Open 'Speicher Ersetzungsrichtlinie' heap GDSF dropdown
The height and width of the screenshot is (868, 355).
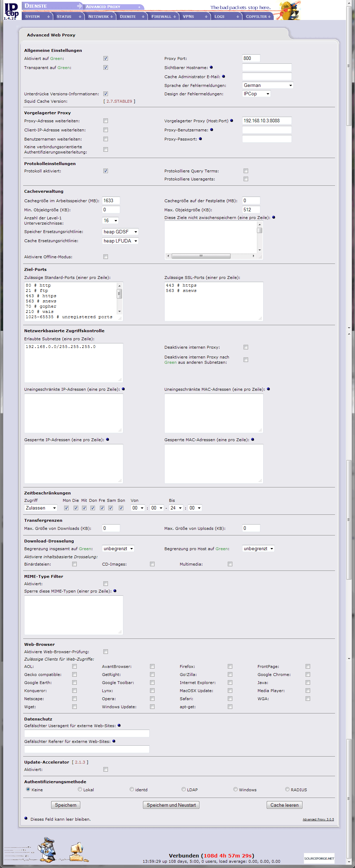(x=120, y=232)
